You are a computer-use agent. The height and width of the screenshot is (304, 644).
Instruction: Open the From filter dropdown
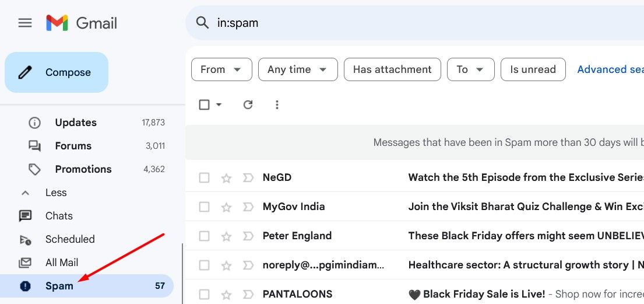click(221, 69)
